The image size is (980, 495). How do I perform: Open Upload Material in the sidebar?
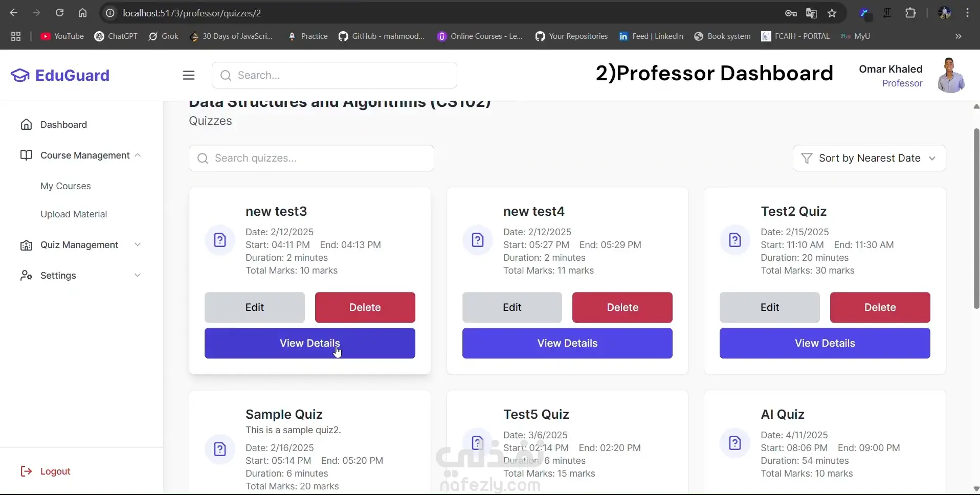[74, 214]
